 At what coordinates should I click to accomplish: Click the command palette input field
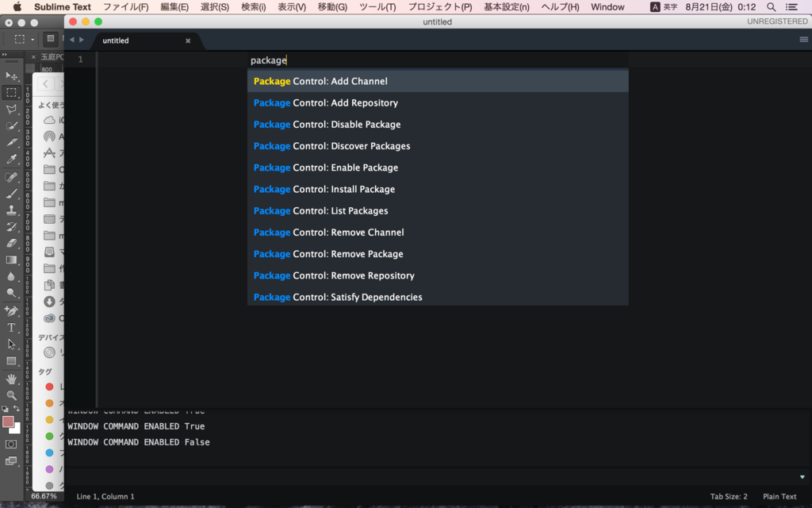tap(438, 60)
